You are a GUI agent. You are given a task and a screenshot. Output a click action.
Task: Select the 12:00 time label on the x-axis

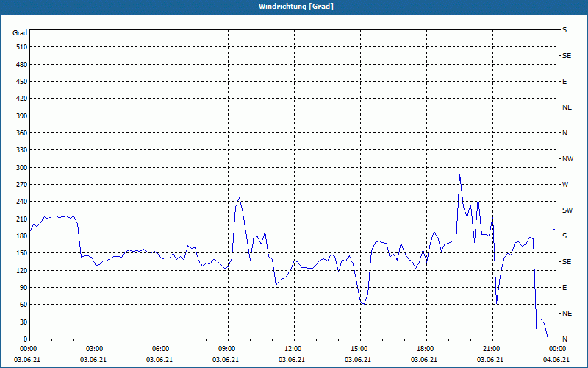293,349
